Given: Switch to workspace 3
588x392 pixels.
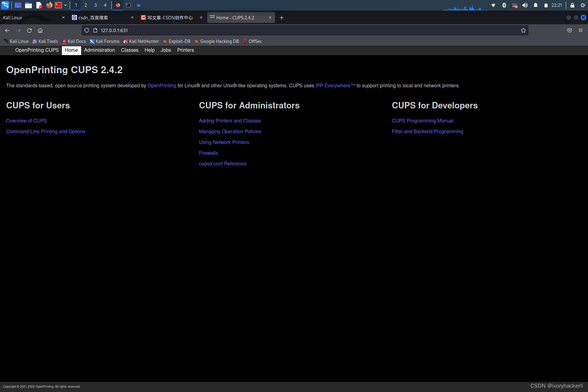Looking at the screenshot, I should point(96,5).
